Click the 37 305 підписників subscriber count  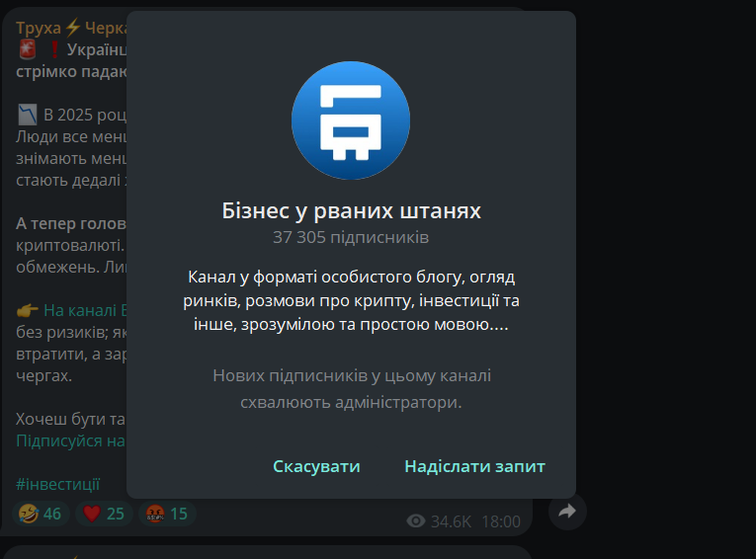point(351,238)
